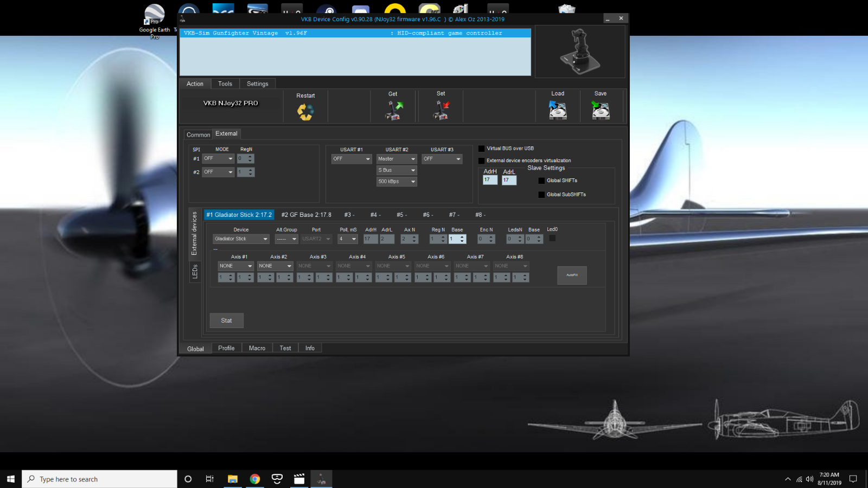Image resolution: width=868 pixels, height=488 pixels.
Task: Click the Ax N stepper field
Action: pos(410,239)
